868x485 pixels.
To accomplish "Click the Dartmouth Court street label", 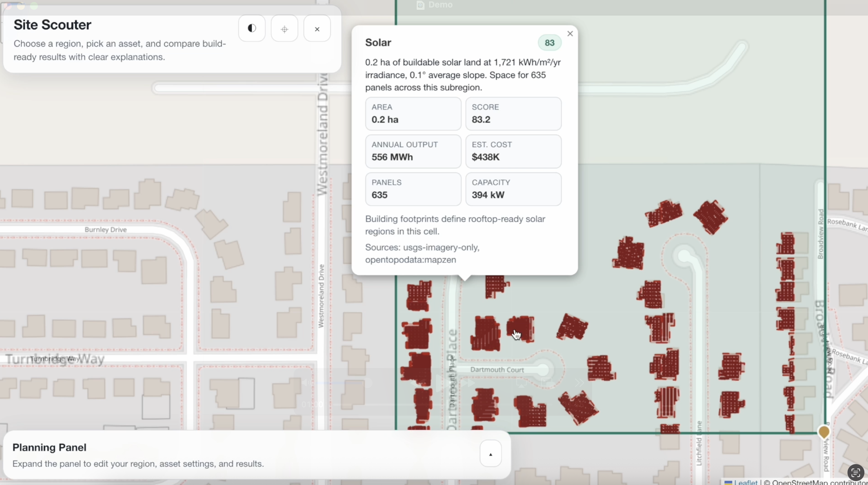I will pos(497,370).
